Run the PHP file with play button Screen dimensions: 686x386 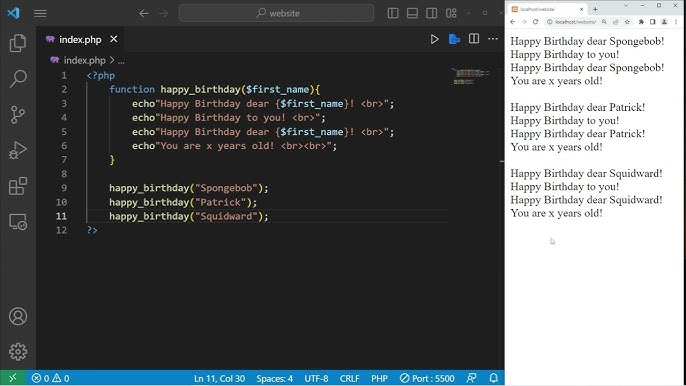(434, 39)
